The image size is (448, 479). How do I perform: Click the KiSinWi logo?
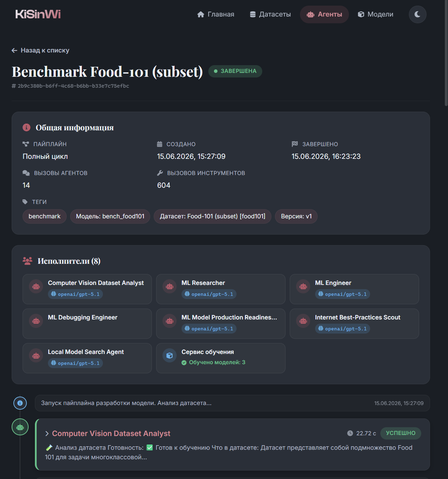point(38,14)
